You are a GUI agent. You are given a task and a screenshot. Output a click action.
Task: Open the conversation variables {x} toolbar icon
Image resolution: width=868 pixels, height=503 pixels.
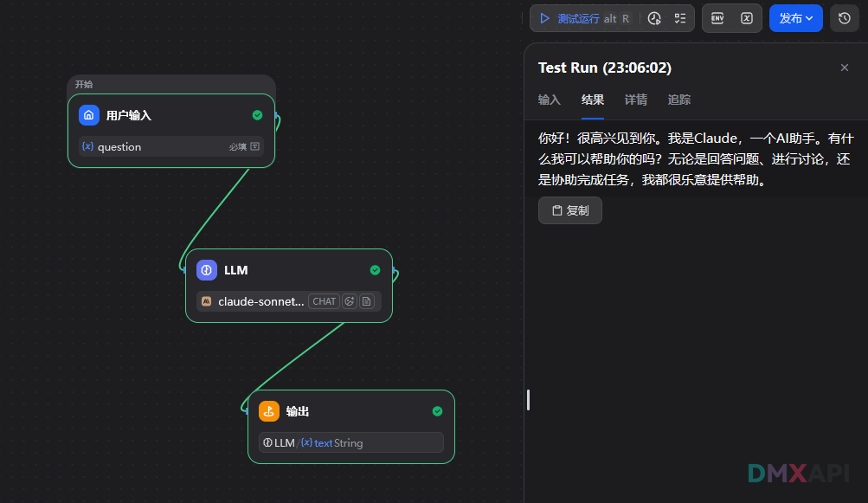pos(746,18)
